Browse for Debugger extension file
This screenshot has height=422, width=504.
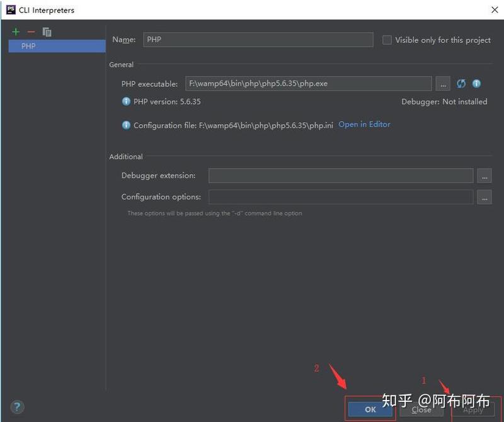tap(484, 176)
